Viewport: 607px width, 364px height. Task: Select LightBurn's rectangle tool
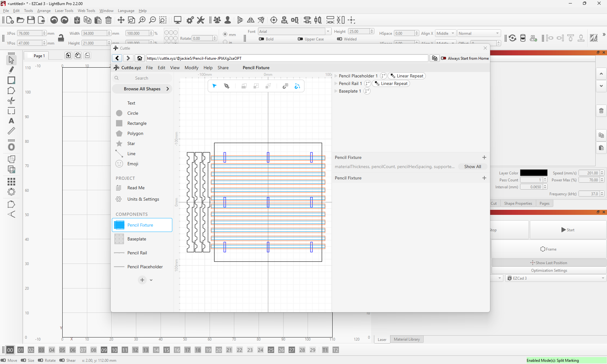[11, 80]
